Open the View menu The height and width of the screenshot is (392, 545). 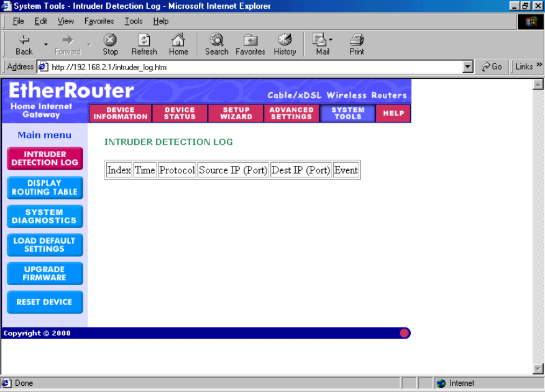(65, 21)
